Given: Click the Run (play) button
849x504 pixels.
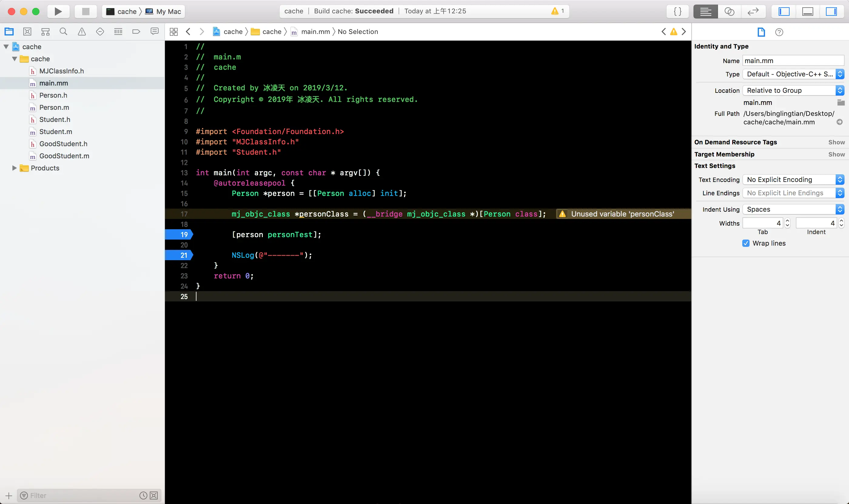Looking at the screenshot, I should [x=58, y=12].
